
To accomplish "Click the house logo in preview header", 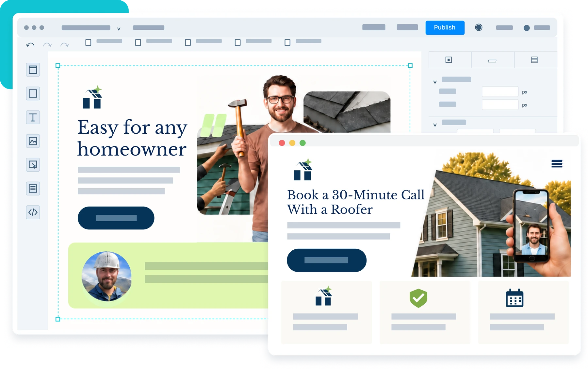I will tap(303, 170).
